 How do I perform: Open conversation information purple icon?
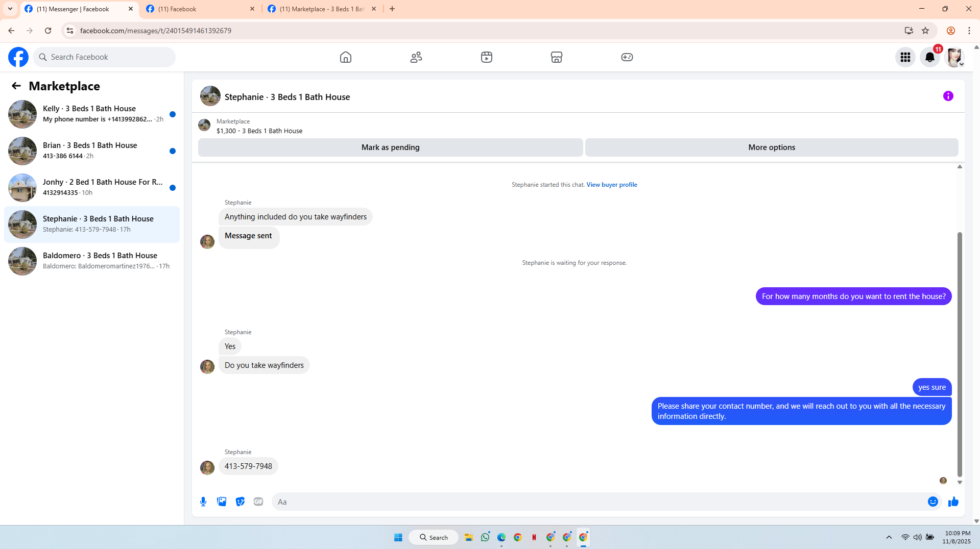[x=948, y=96]
